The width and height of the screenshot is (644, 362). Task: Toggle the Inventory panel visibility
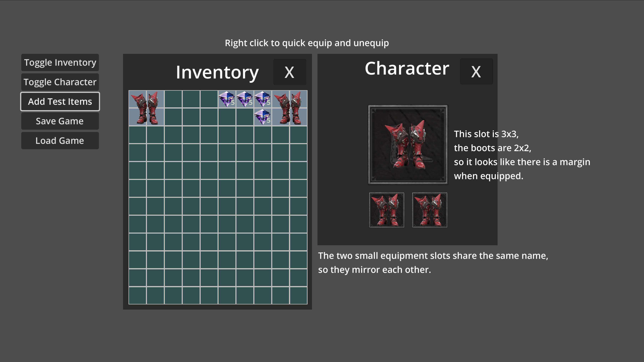coord(60,63)
